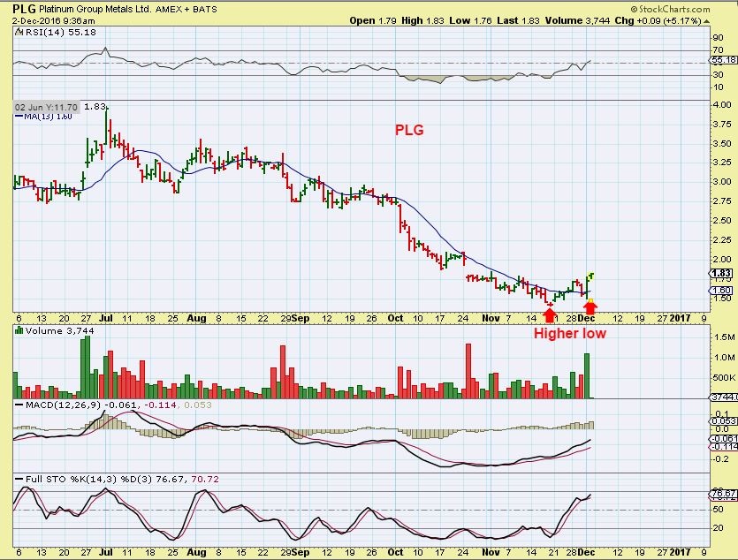Click the red 'Higher low' annotation text

point(569,334)
